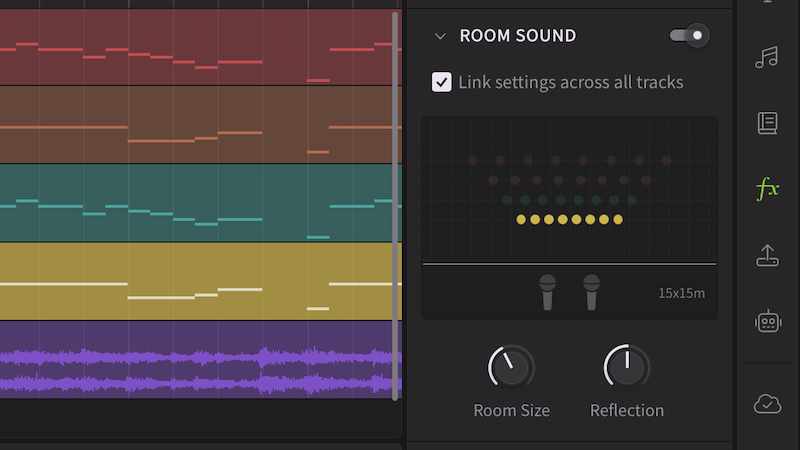Select the green fx effects icon
Image resolution: width=800 pixels, height=450 pixels.
[767, 188]
